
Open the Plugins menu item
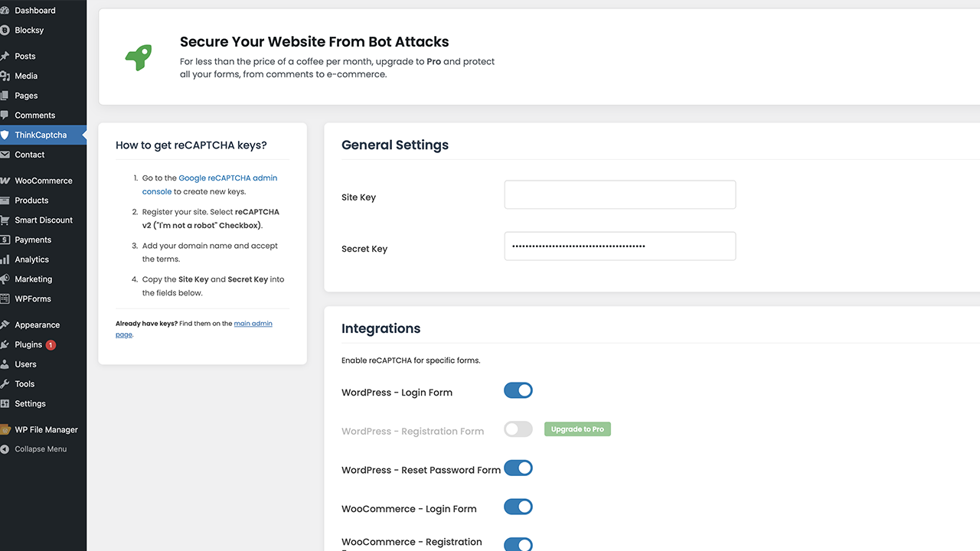pyautogui.click(x=28, y=345)
